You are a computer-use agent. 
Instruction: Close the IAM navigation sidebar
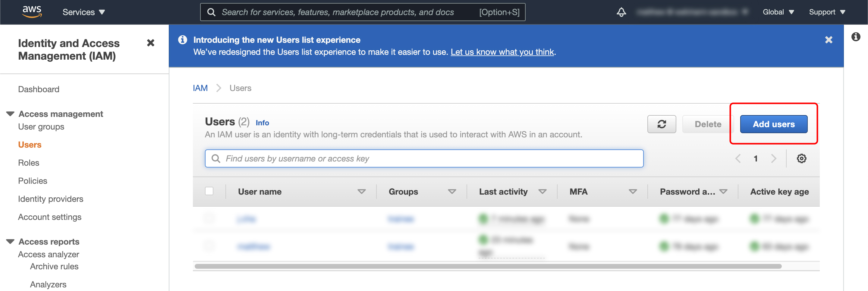click(151, 43)
